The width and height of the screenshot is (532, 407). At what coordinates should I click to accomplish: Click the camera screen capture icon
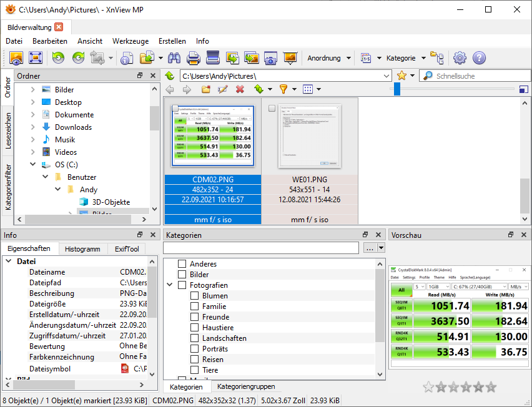click(x=270, y=58)
